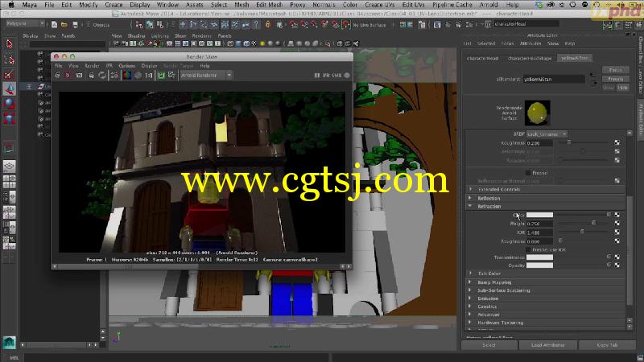Expand the Hardware Texturing section
The image size is (644, 362).
[471, 323]
